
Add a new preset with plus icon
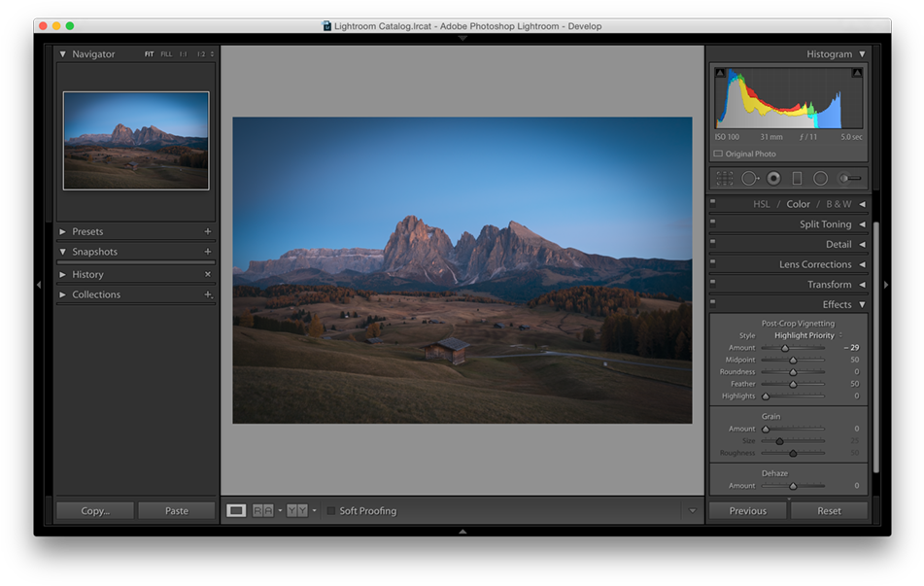[x=207, y=231]
